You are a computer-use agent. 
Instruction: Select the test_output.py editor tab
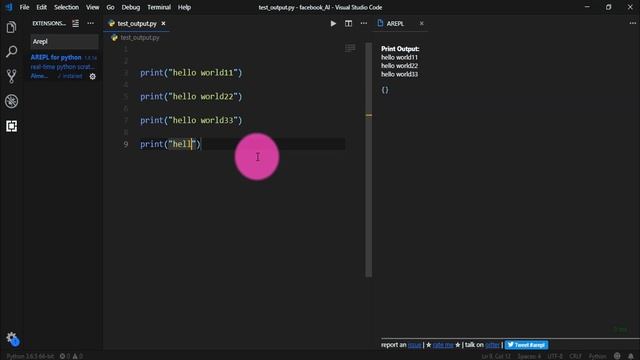(x=137, y=24)
